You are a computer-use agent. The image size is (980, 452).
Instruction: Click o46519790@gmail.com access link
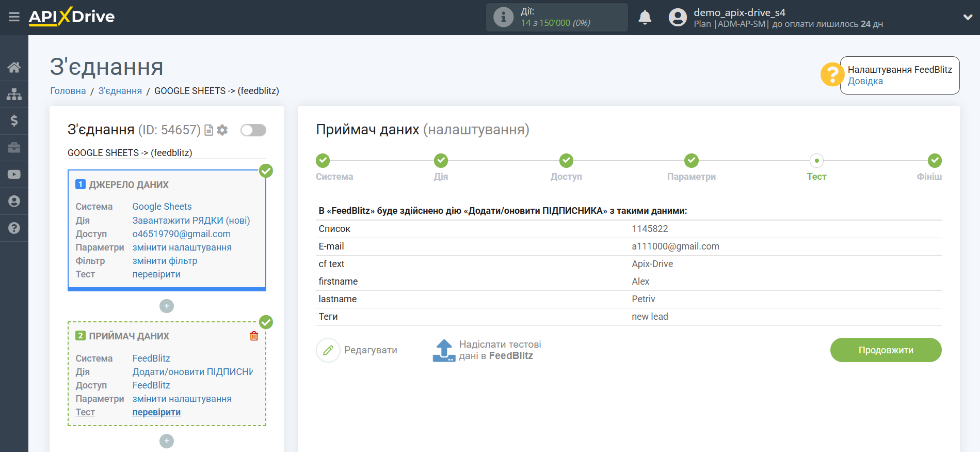(181, 234)
